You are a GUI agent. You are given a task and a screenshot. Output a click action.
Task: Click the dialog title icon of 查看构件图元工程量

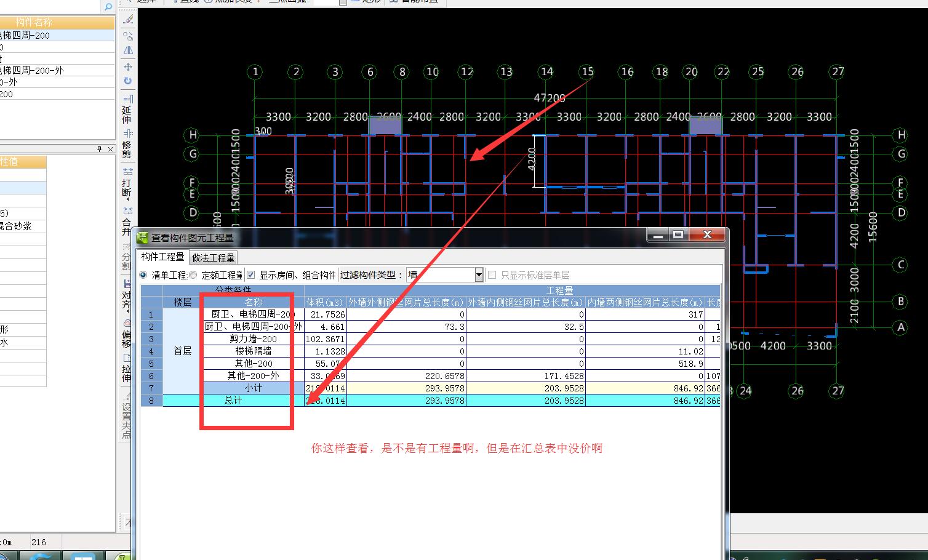click(x=143, y=238)
